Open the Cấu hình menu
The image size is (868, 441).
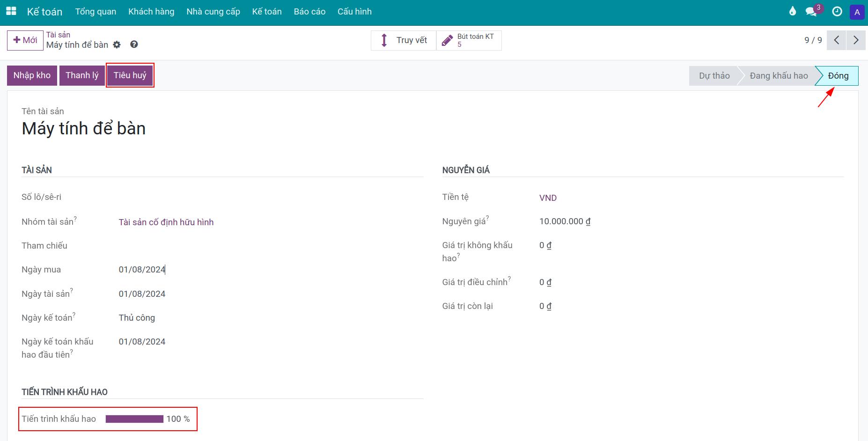click(x=354, y=12)
